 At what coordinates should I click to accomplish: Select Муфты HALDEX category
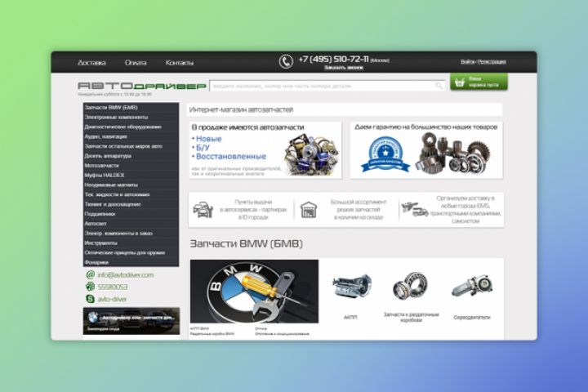[x=131, y=176]
